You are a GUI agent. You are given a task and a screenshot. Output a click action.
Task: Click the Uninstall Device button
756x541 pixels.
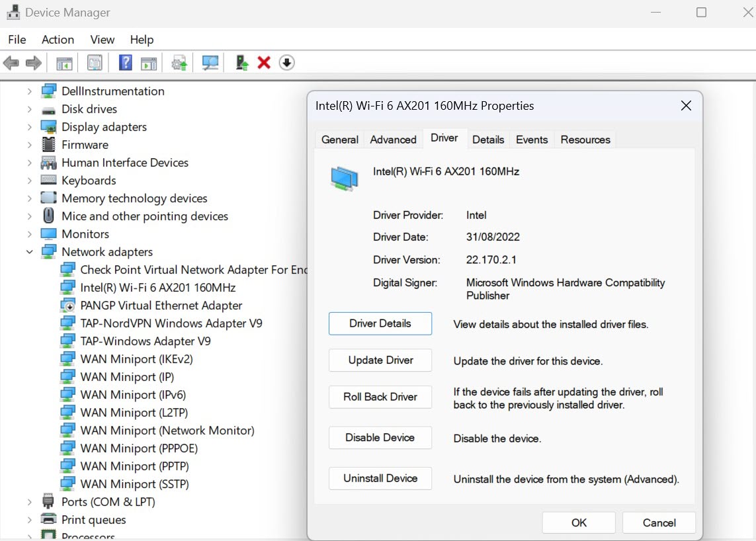[x=380, y=478]
